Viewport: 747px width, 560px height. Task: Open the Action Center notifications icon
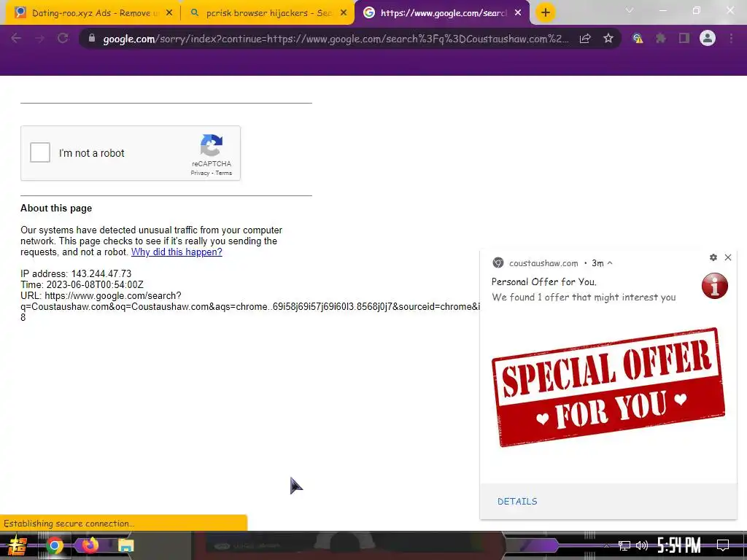(x=723, y=545)
